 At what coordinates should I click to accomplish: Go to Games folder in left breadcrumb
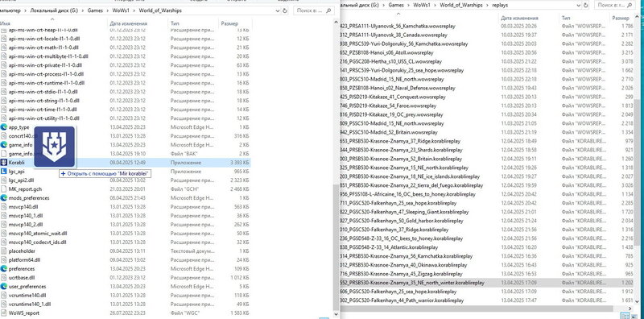pyautogui.click(x=95, y=10)
